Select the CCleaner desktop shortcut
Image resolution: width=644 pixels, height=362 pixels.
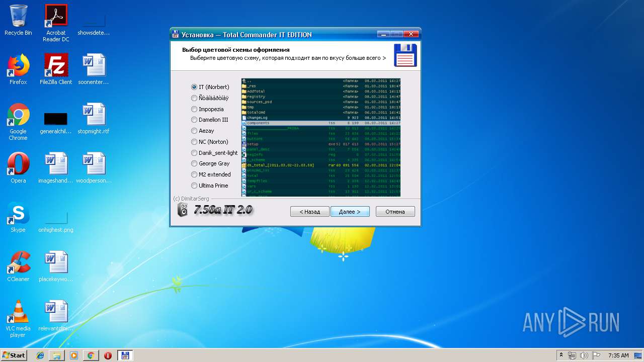pyautogui.click(x=18, y=266)
